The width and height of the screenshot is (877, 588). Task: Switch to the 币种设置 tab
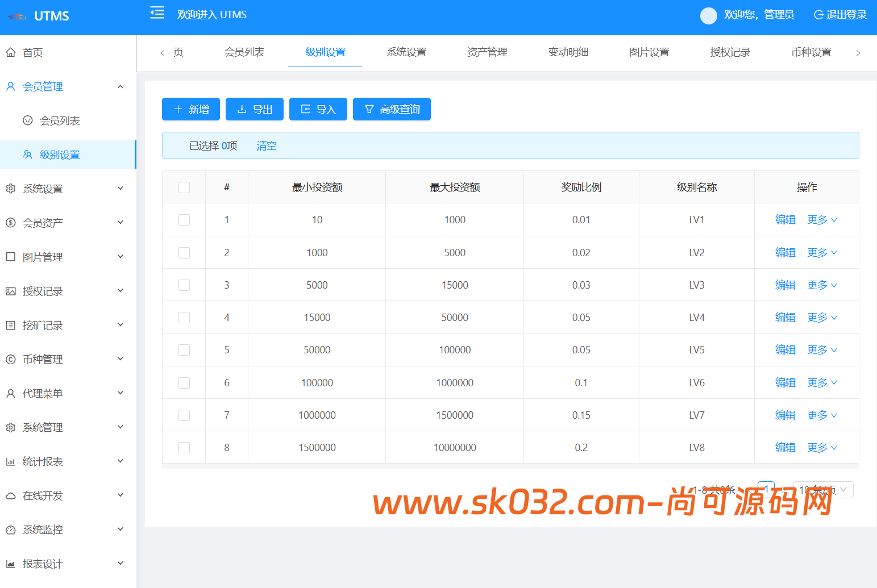click(811, 52)
